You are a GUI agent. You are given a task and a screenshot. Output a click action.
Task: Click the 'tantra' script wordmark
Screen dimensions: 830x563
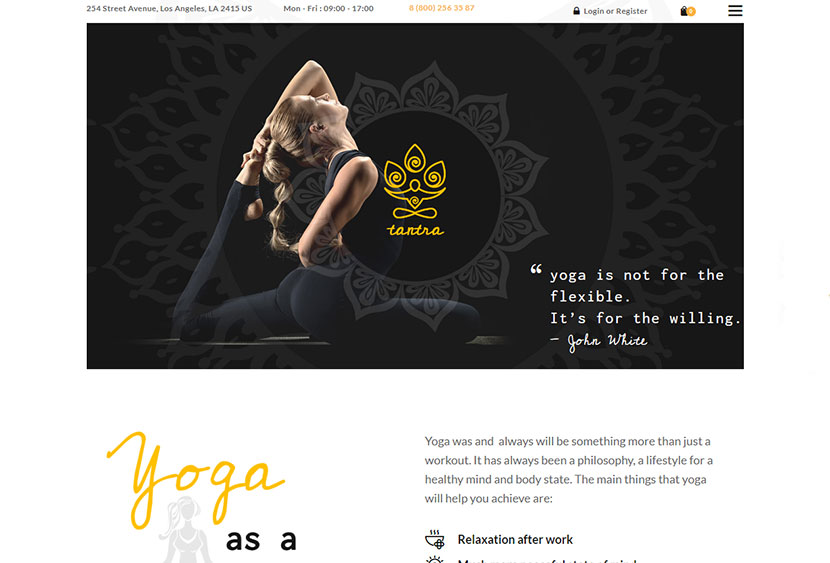(x=415, y=230)
